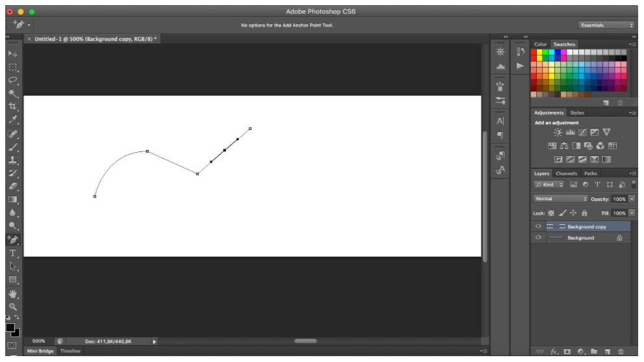This screenshot has height=362, width=644.
Task: Click the delete layer trash icon
Action: click(621, 352)
